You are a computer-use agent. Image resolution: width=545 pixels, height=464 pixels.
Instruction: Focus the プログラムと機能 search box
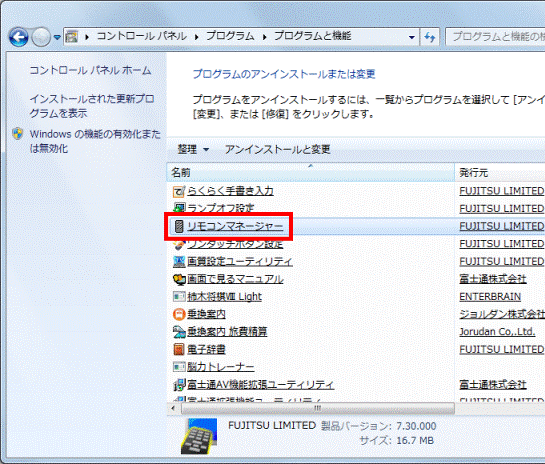click(x=495, y=36)
